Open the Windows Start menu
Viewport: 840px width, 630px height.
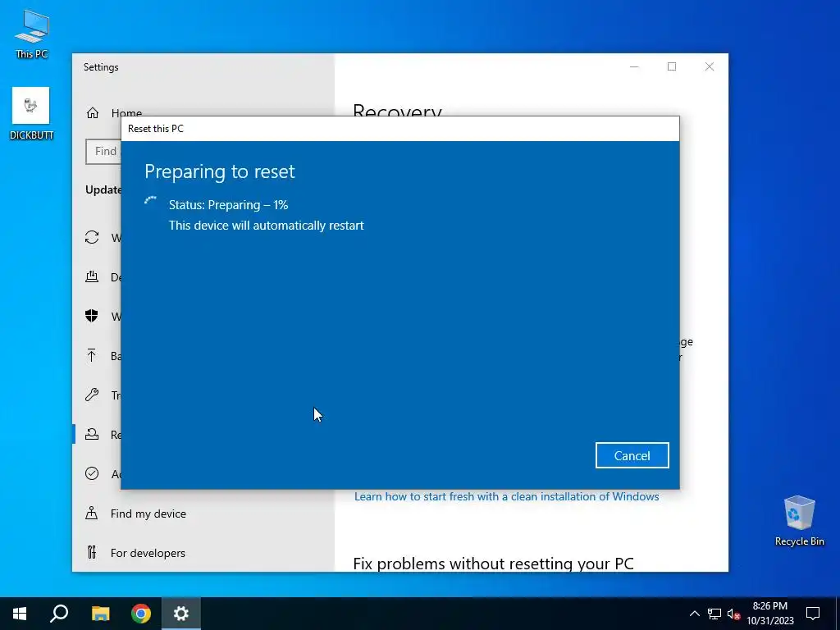20,614
